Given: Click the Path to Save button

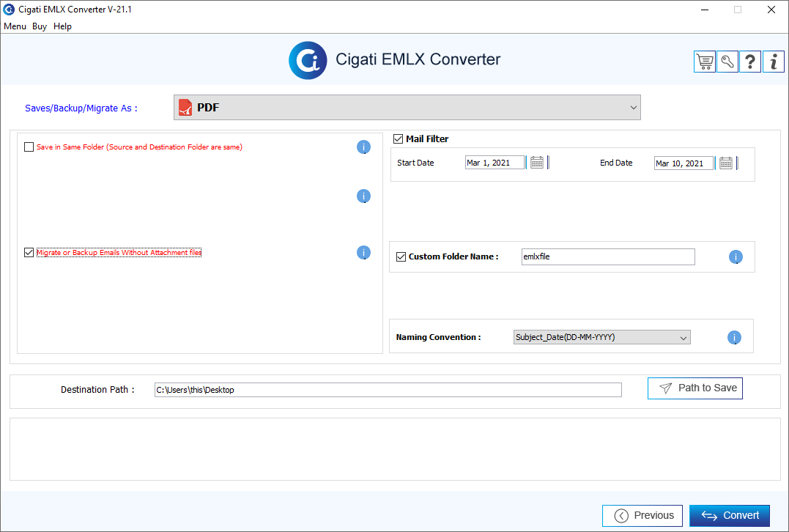Looking at the screenshot, I should (x=695, y=388).
